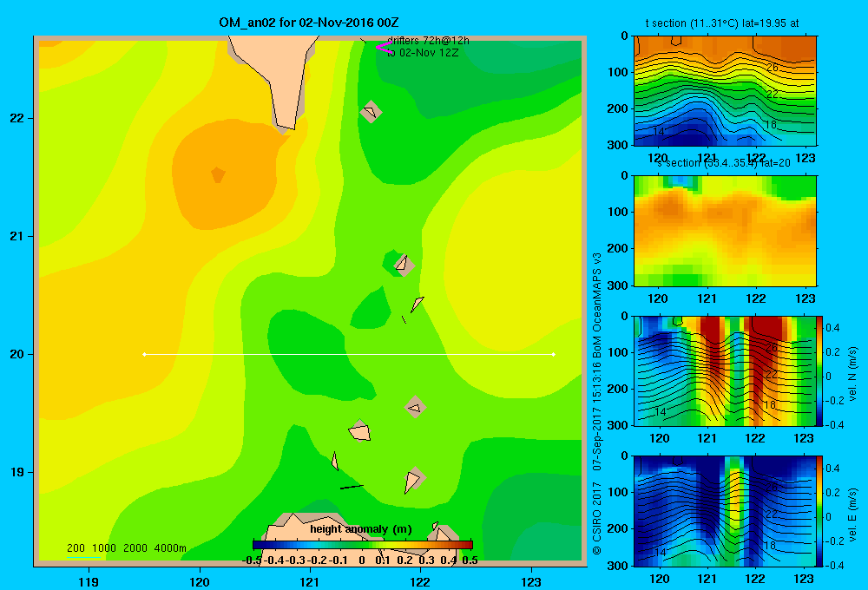
Task: Click the '-0.5' label on height anomaly bar
Action: click(x=252, y=560)
